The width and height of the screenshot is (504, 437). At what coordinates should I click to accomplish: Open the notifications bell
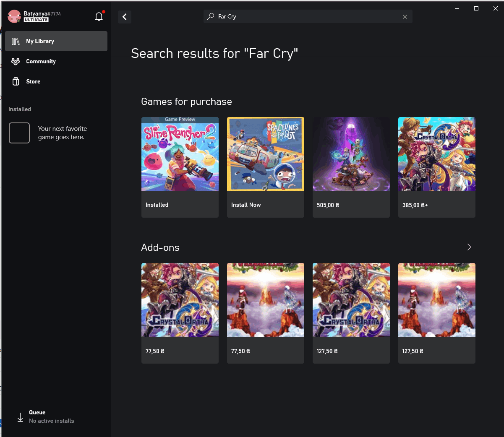[x=99, y=16]
